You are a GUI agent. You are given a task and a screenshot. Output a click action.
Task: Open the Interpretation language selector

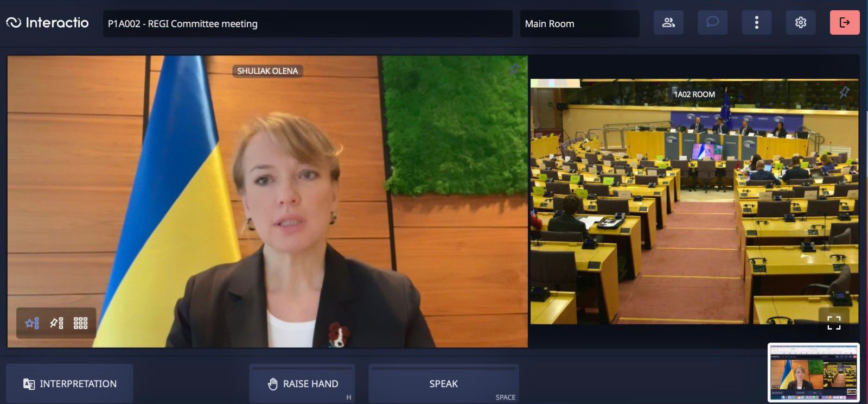[x=69, y=384]
